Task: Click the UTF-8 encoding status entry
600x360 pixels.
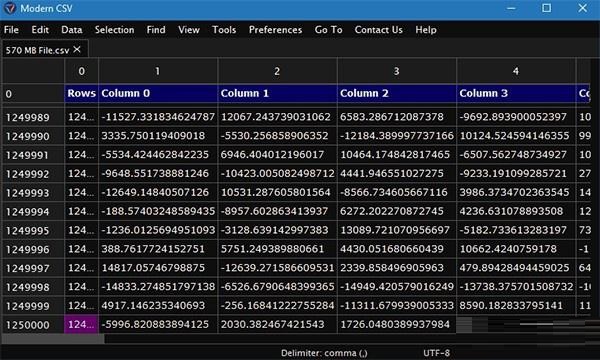Action: point(436,353)
